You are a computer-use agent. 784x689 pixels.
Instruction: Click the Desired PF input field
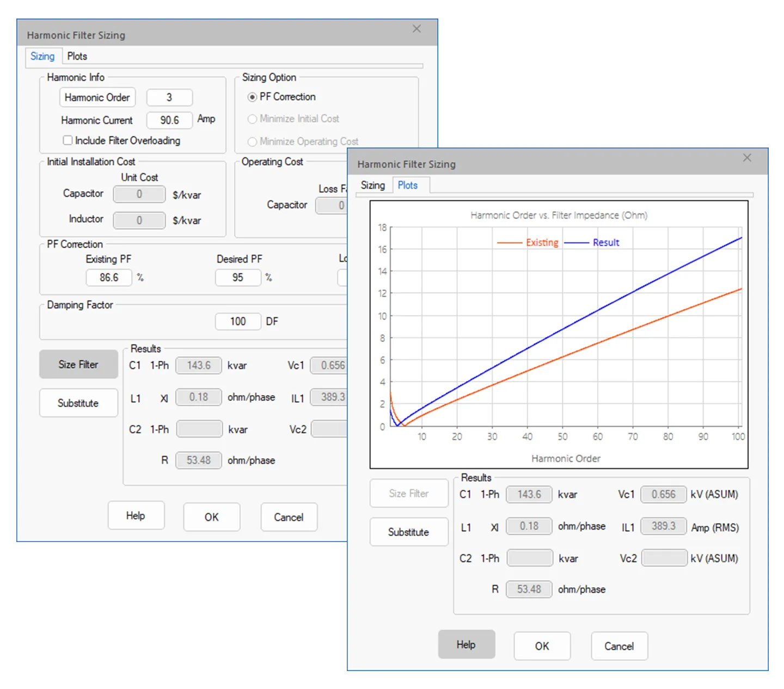pyautogui.click(x=238, y=278)
